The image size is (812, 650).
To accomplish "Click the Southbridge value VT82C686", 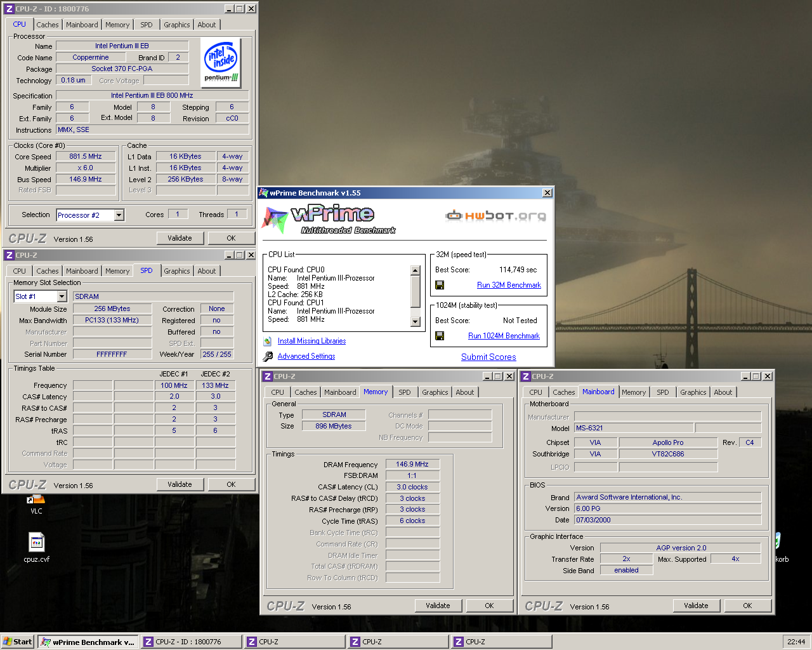I will tap(668, 454).
